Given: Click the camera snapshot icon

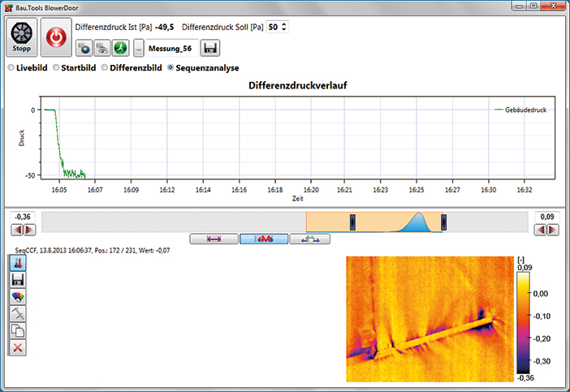Looking at the screenshot, I should tap(84, 48).
